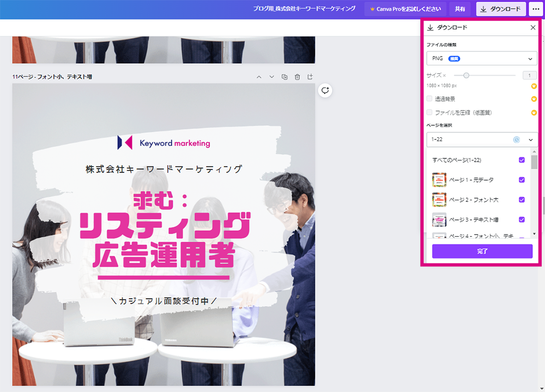Click the size multiplier value field

529,75
